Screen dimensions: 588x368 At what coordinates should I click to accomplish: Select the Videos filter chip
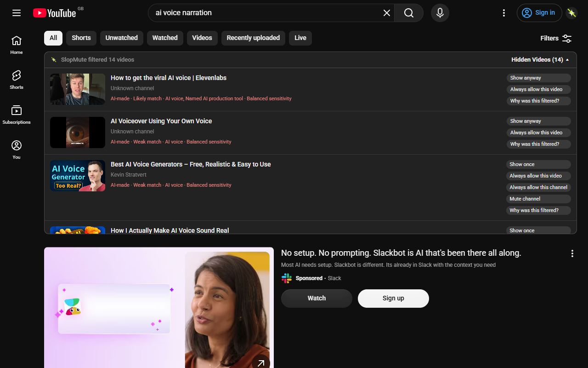[202, 38]
